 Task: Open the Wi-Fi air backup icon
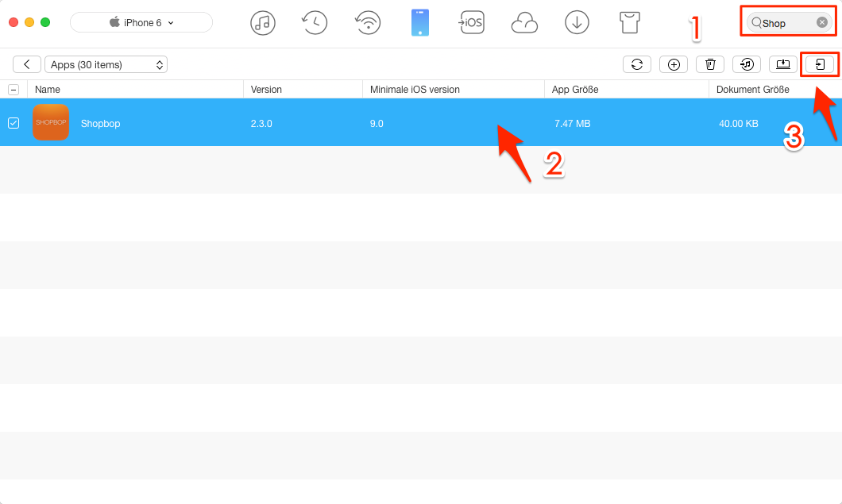tap(368, 22)
